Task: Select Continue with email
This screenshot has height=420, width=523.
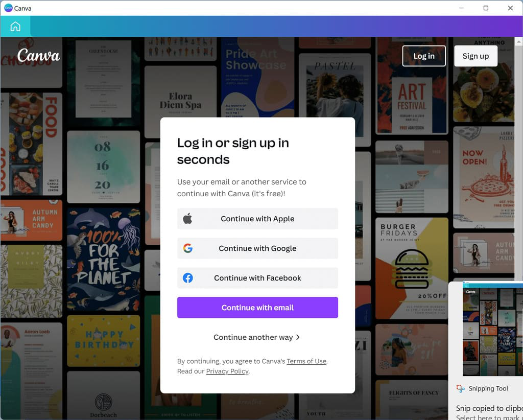Action: pos(257,308)
